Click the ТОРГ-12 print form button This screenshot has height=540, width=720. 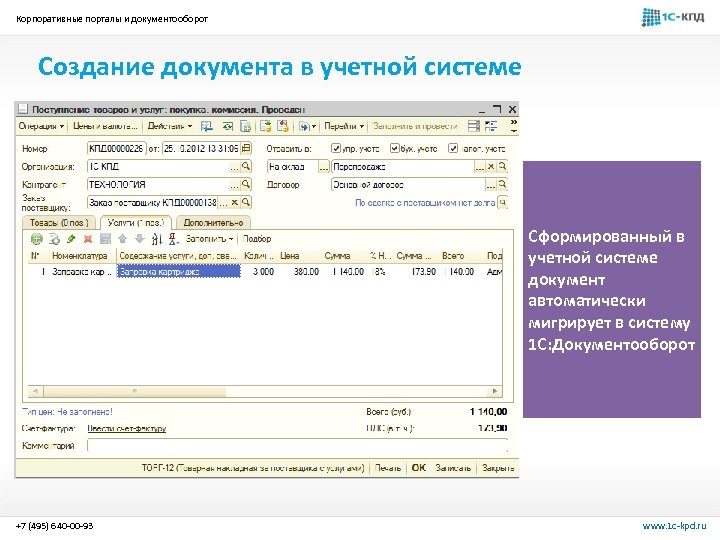(253, 468)
